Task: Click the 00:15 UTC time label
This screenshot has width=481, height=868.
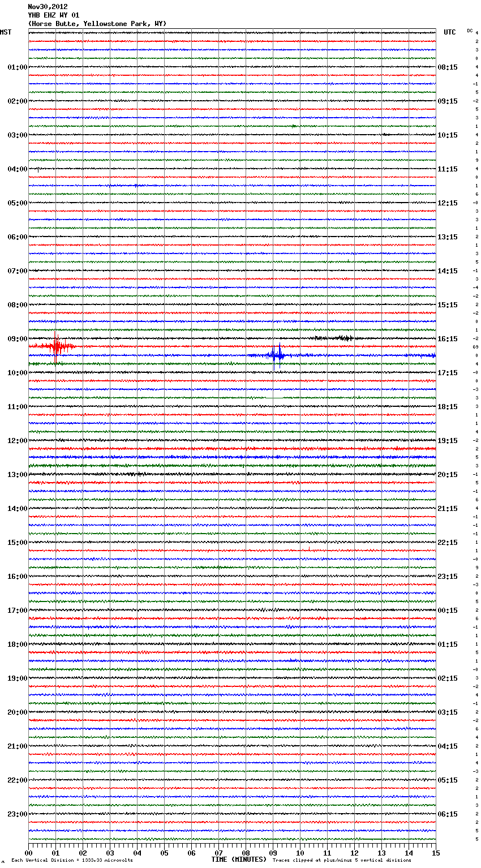Action: tap(448, 611)
